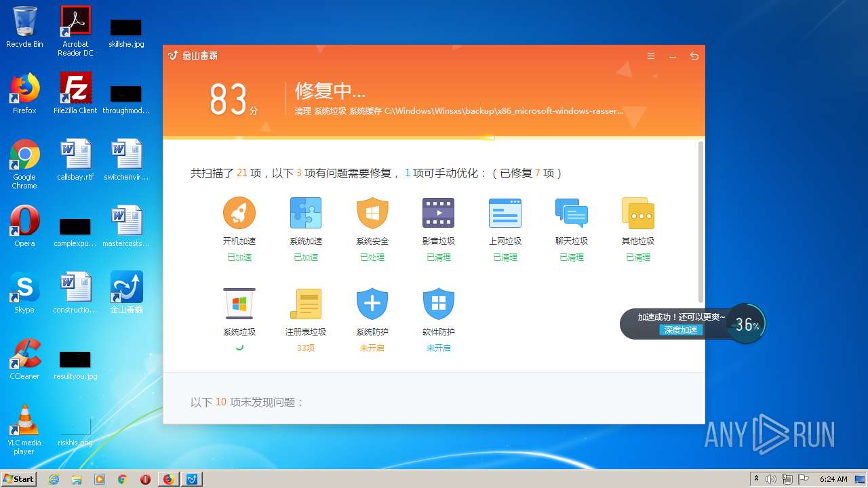
Task: Click the 未开启 link under 系统防护
Action: 372,348
